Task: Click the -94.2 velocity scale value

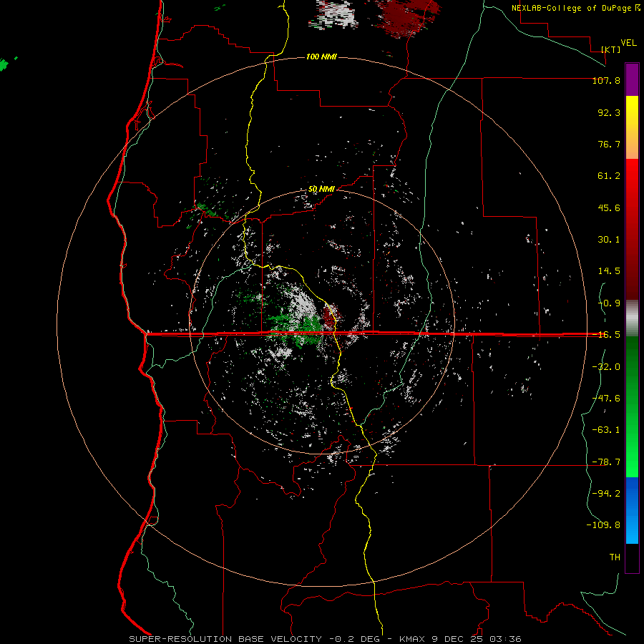Action: pyautogui.click(x=606, y=494)
